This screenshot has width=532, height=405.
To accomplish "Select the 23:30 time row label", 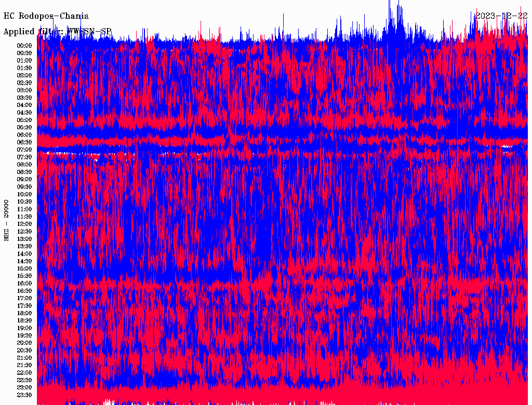I will click(x=24, y=395).
